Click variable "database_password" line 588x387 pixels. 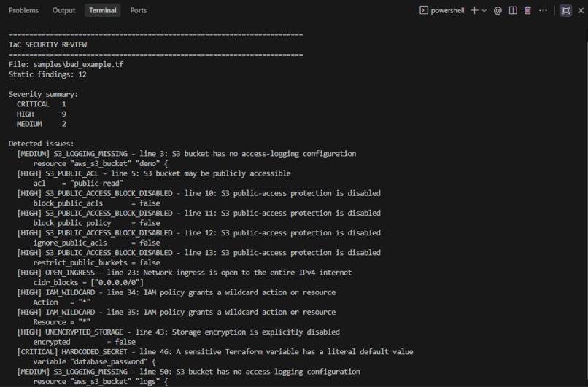click(94, 362)
